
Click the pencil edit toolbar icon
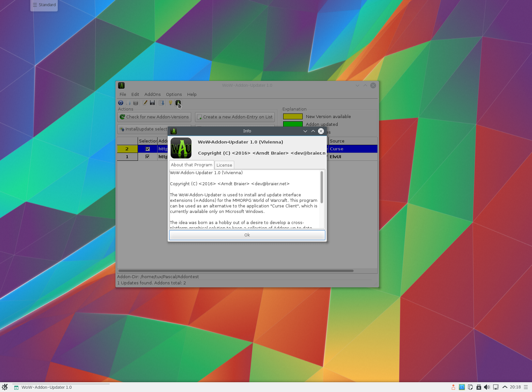click(145, 103)
